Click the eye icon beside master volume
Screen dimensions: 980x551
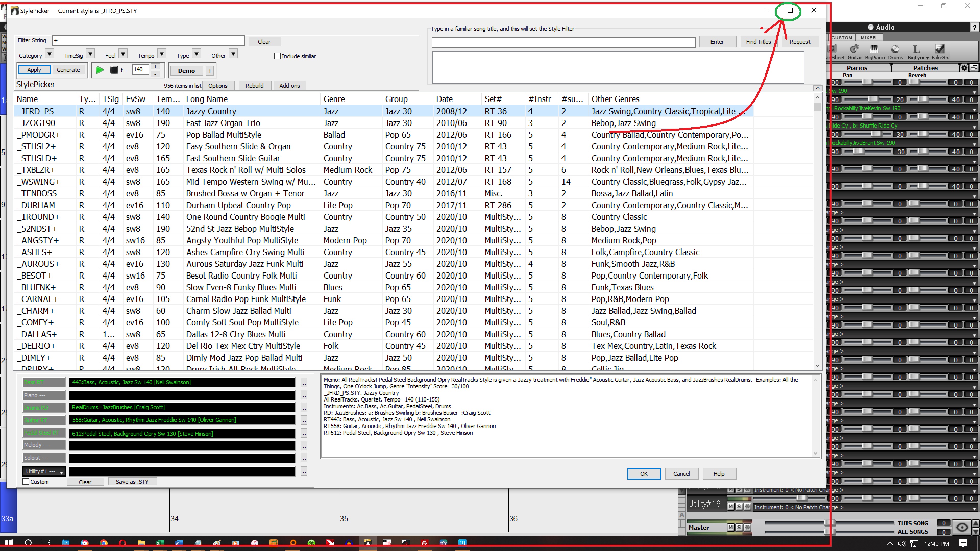pos(962,527)
